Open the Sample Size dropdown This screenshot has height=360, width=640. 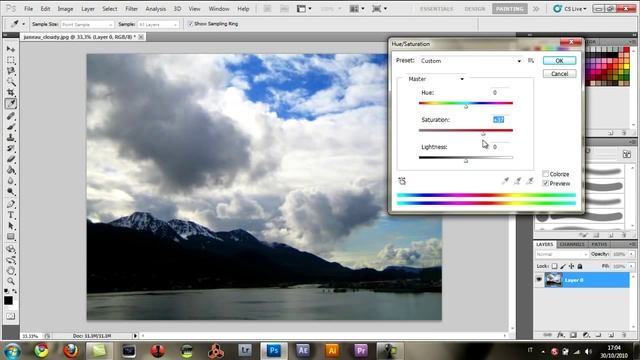click(87, 24)
